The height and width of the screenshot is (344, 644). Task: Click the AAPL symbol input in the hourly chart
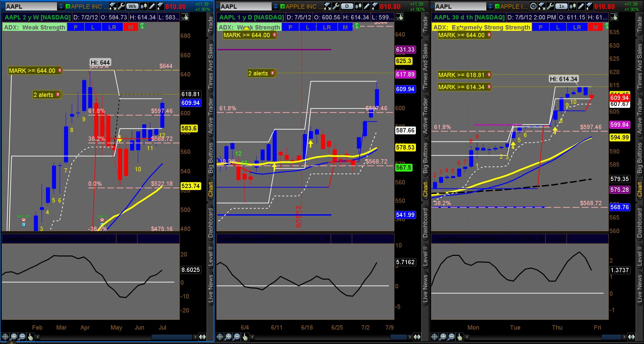[x=460, y=6]
